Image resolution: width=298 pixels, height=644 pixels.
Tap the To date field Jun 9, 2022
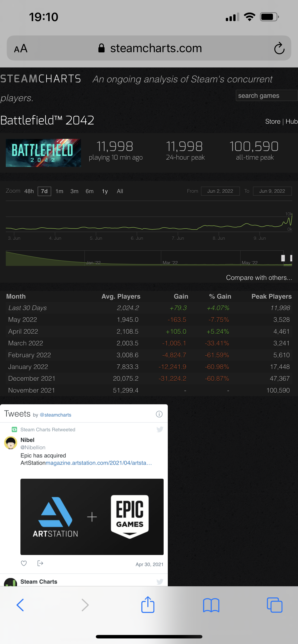point(272,191)
